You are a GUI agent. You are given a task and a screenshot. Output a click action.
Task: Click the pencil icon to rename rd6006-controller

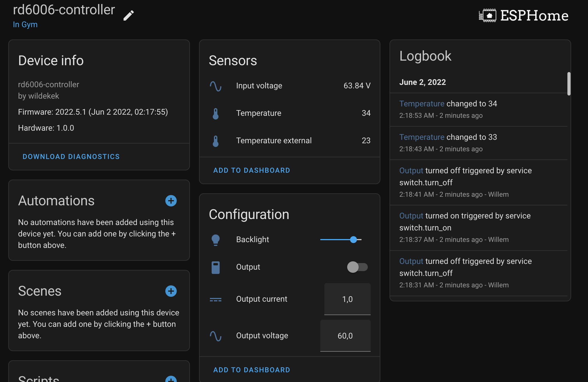coord(128,15)
